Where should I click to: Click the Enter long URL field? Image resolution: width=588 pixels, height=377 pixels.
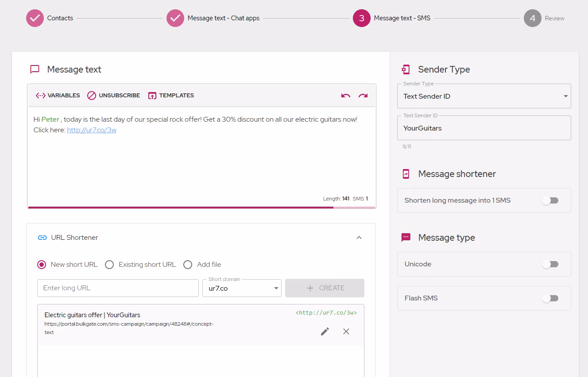[x=118, y=288]
